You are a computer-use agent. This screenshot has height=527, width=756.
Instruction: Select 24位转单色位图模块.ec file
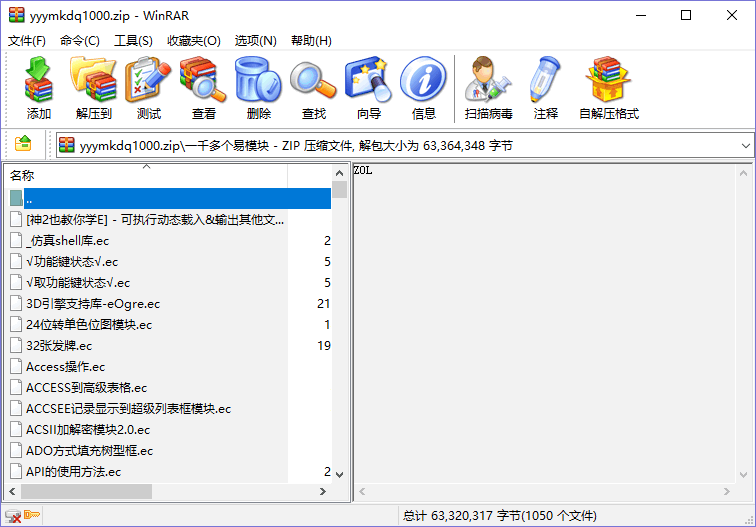170,324
